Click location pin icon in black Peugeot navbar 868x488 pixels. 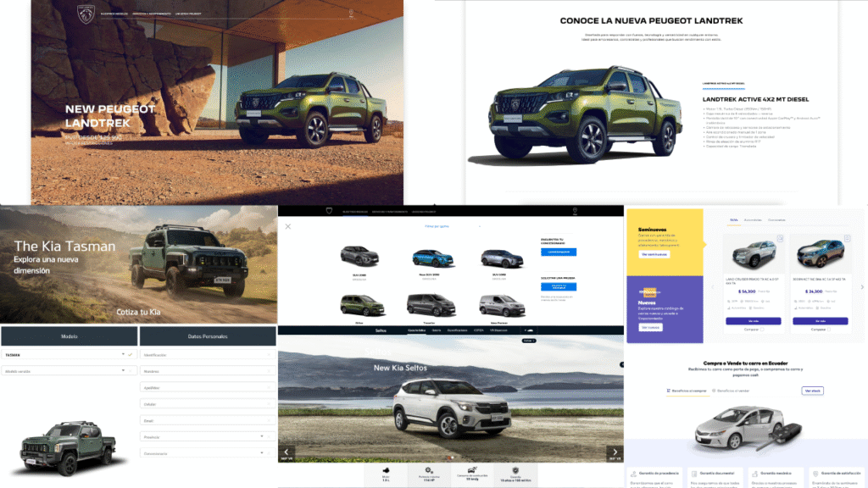[x=575, y=211]
